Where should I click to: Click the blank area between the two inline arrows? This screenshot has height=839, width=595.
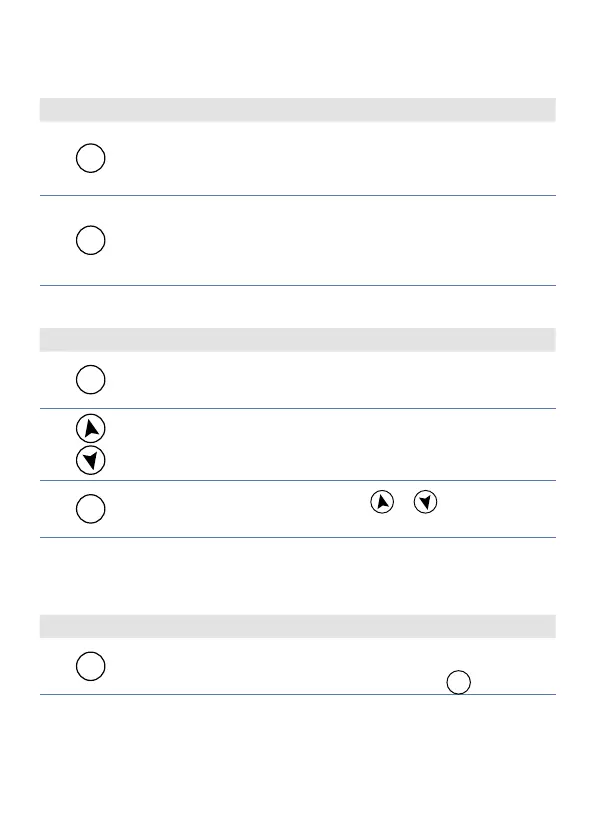404,502
